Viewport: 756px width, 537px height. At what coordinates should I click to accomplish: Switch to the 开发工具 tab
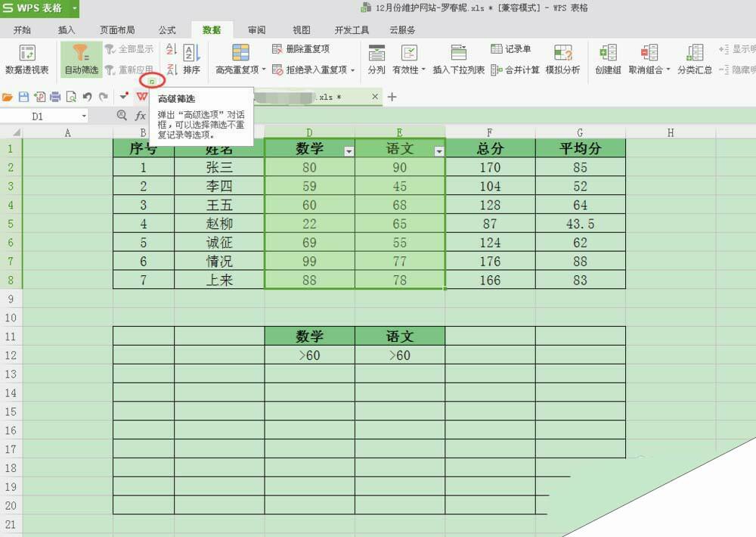pyautogui.click(x=352, y=30)
